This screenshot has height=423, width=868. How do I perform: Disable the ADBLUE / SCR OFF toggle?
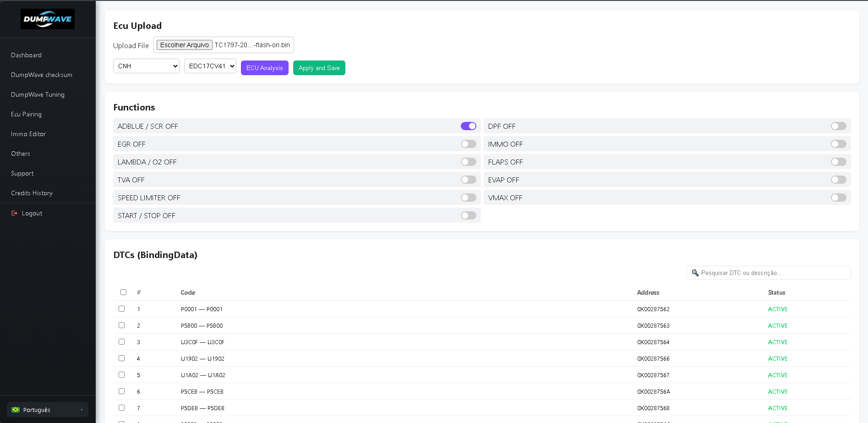(468, 126)
